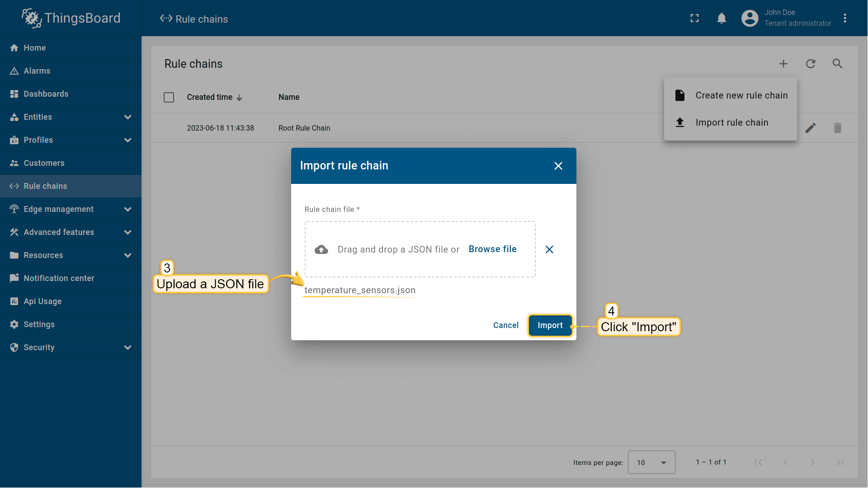Click the fullscreen toggle icon
Screen dimensions: 868x488
point(694,18)
